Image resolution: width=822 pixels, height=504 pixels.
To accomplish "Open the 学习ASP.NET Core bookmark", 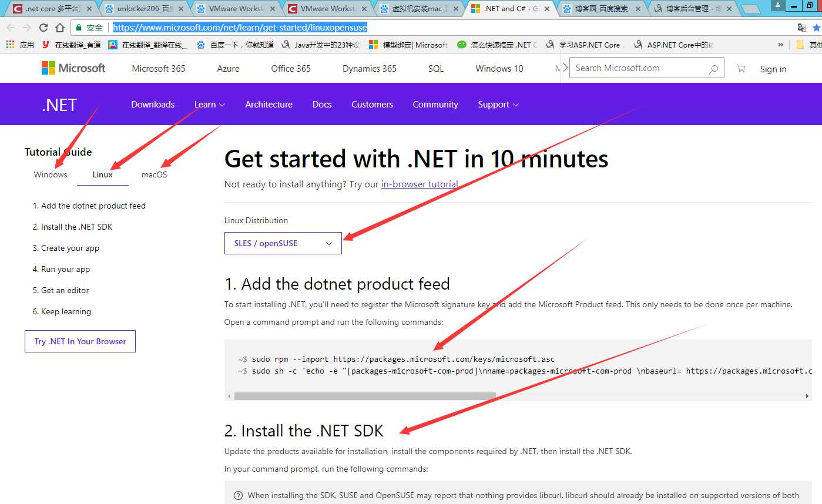I will (585, 45).
